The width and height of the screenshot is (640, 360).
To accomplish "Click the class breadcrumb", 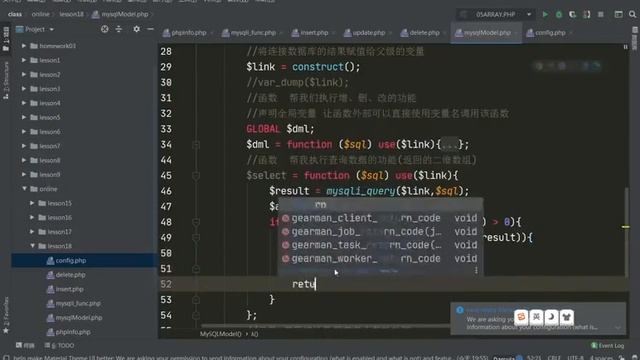I will click(x=15, y=14).
